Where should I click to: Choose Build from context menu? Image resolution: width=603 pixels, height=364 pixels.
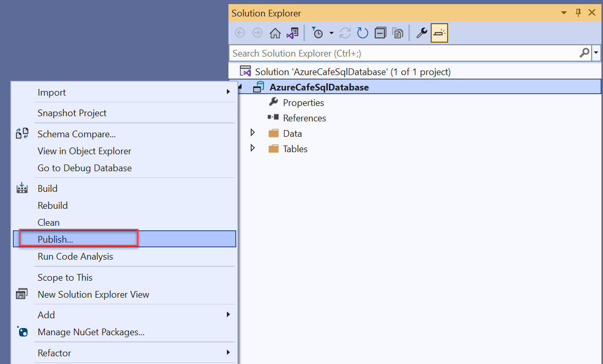pyautogui.click(x=124, y=188)
